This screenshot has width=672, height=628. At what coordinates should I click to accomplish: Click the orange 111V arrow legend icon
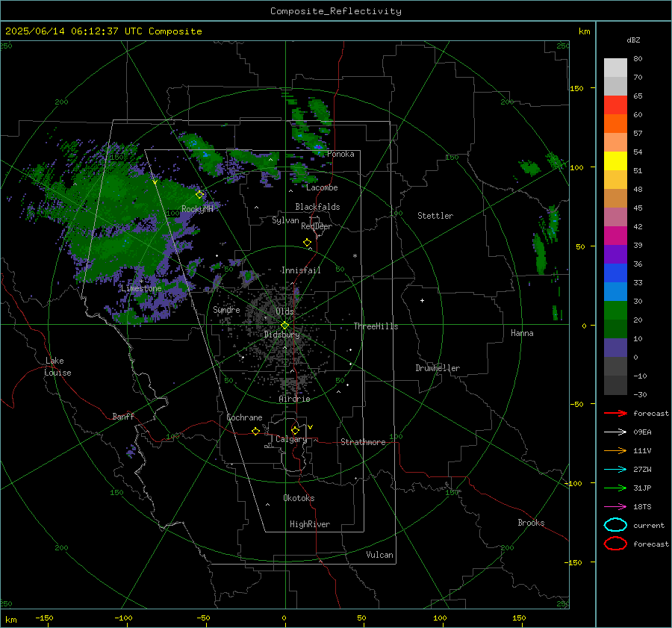pos(615,450)
